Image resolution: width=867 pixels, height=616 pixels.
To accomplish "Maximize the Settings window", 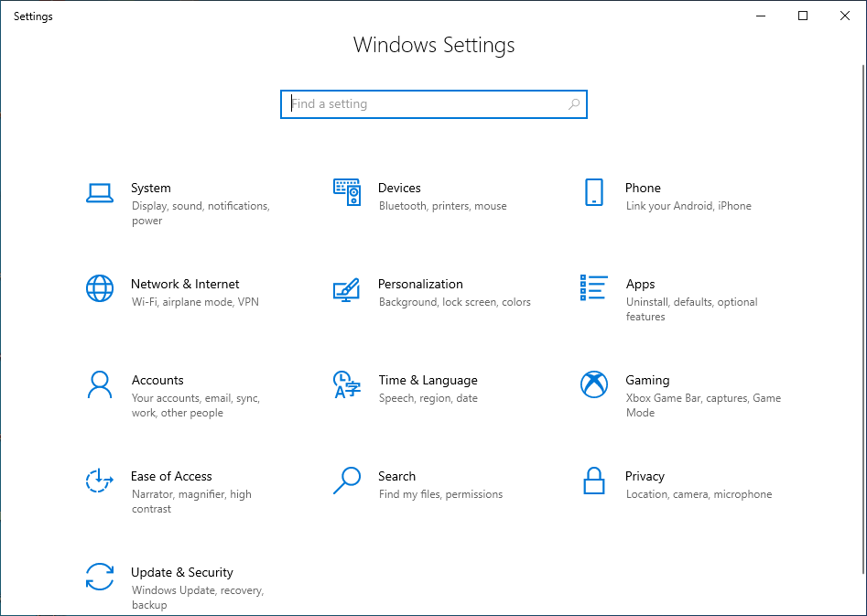I will coord(803,16).
